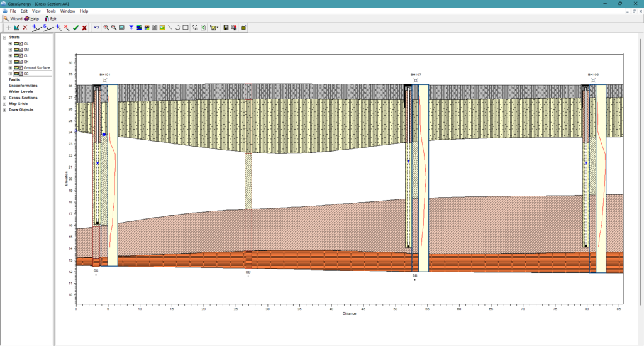Screen dimensions: 644x346
Task: Collapse the Strata tree node
Action: coord(5,37)
